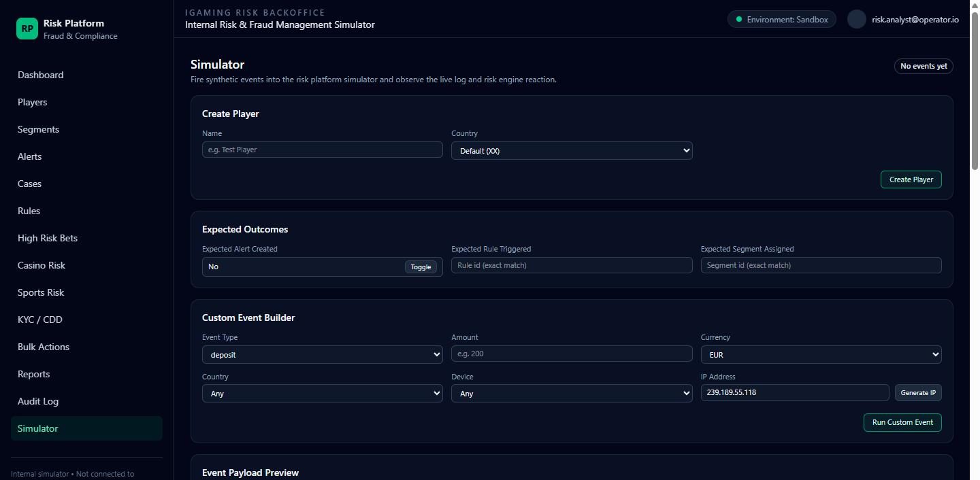
Task: Open the Device dropdown
Action: coord(572,393)
